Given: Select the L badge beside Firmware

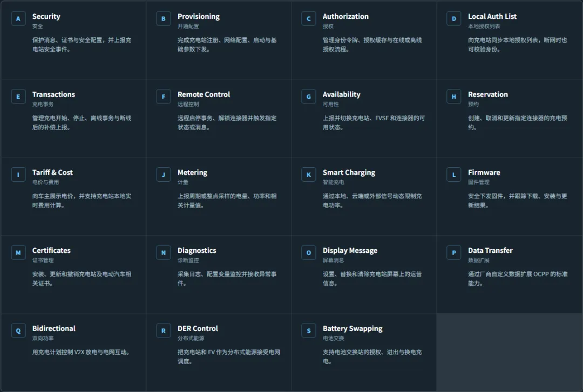Looking at the screenshot, I should click(x=453, y=175).
